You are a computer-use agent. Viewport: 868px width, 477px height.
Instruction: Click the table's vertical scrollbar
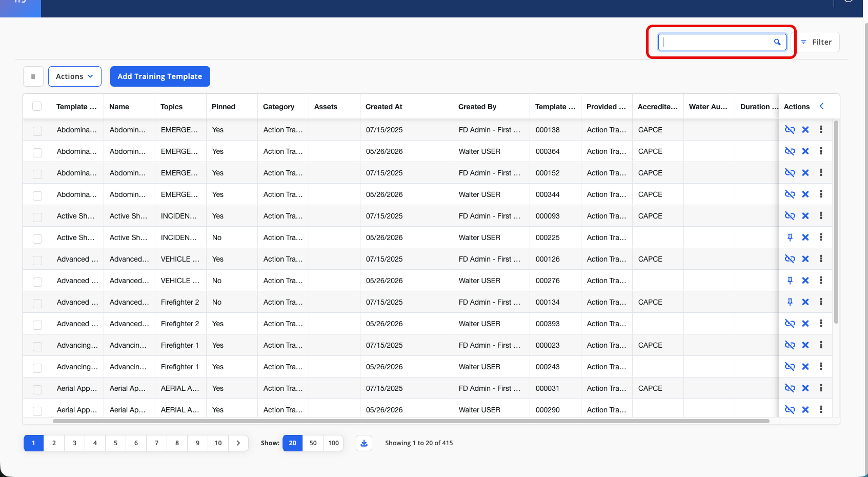[836, 222]
